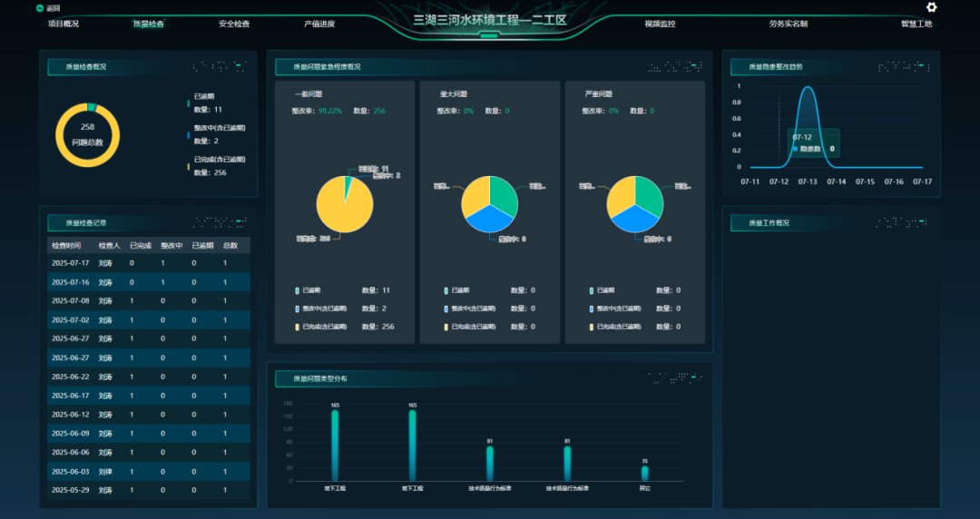Select the 质量检查 tab
This screenshot has height=519, width=980.
point(149,24)
